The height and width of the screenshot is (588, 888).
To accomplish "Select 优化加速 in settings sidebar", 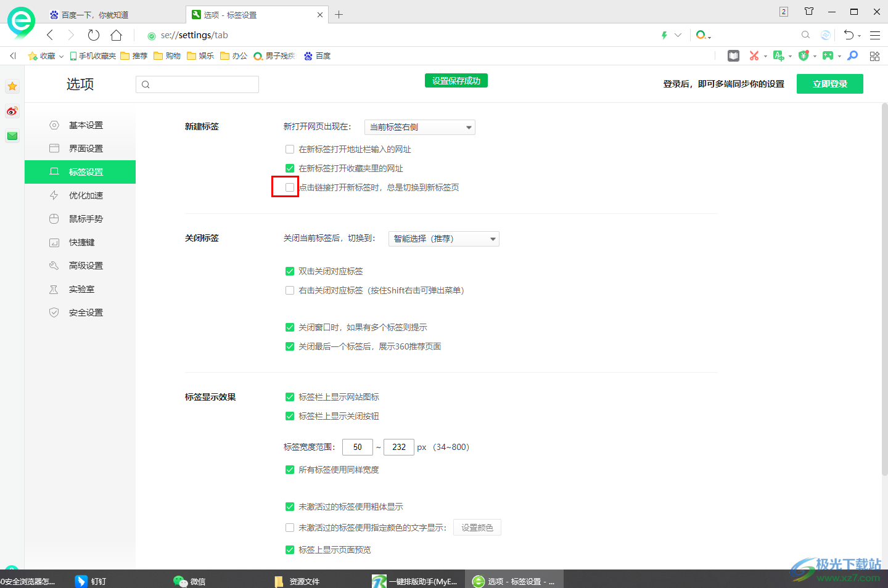I will pos(80,195).
